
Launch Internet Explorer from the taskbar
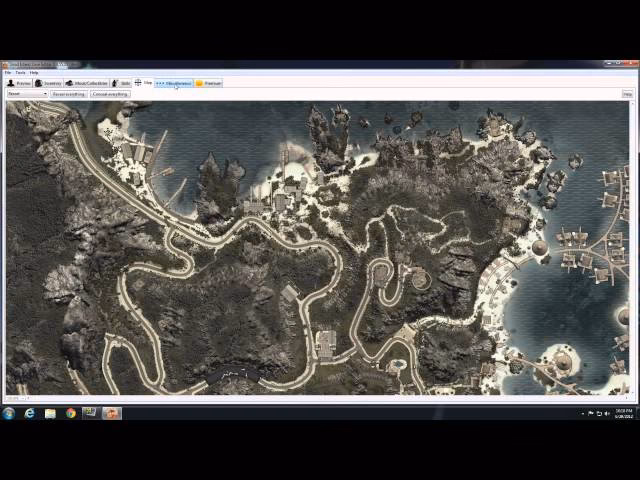pos(29,413)
